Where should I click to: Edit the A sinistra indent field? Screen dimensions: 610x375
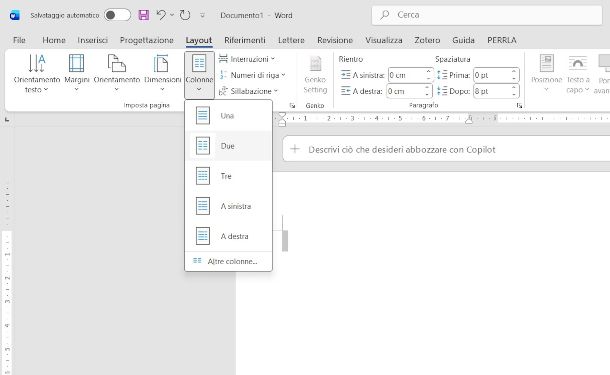407,75
